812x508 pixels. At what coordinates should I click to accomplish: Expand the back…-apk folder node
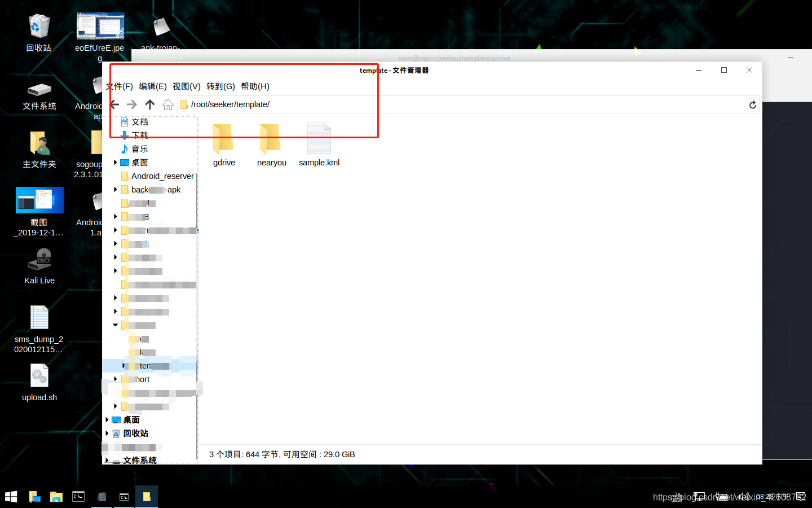(116, 190)
